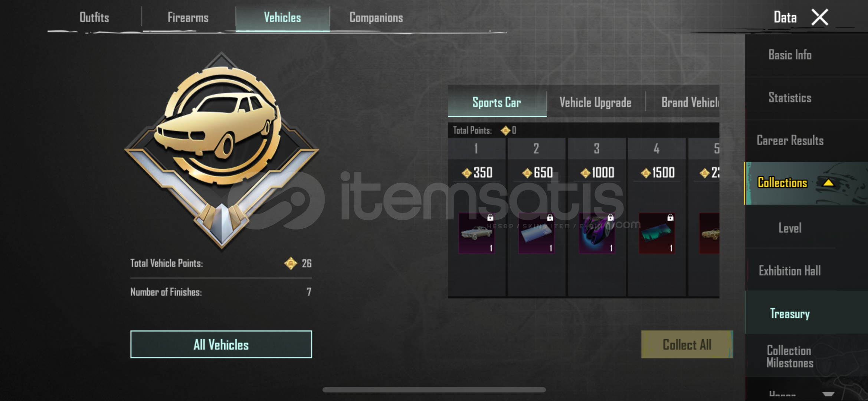
Task: Tap the partially visible fifth milestone reward
Action: click(x=709, y=233)
